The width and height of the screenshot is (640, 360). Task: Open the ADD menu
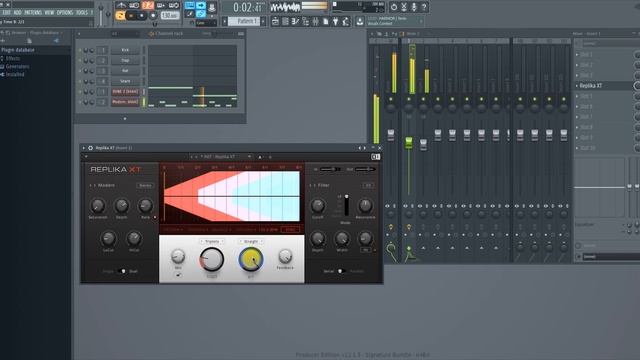[17, 13]
